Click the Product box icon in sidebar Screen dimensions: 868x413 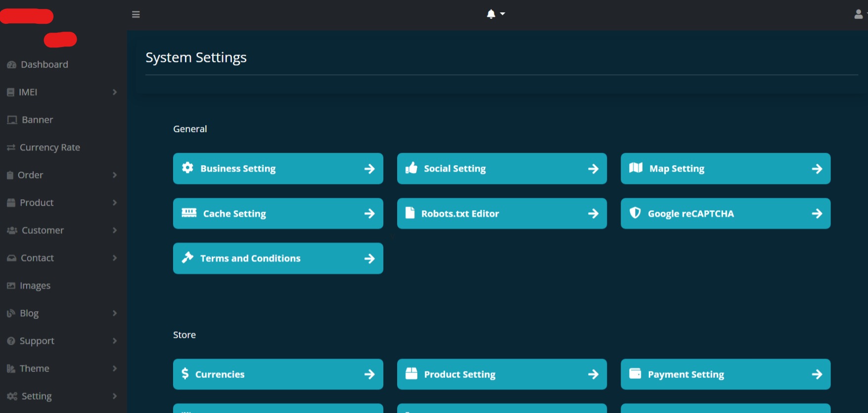11,203
